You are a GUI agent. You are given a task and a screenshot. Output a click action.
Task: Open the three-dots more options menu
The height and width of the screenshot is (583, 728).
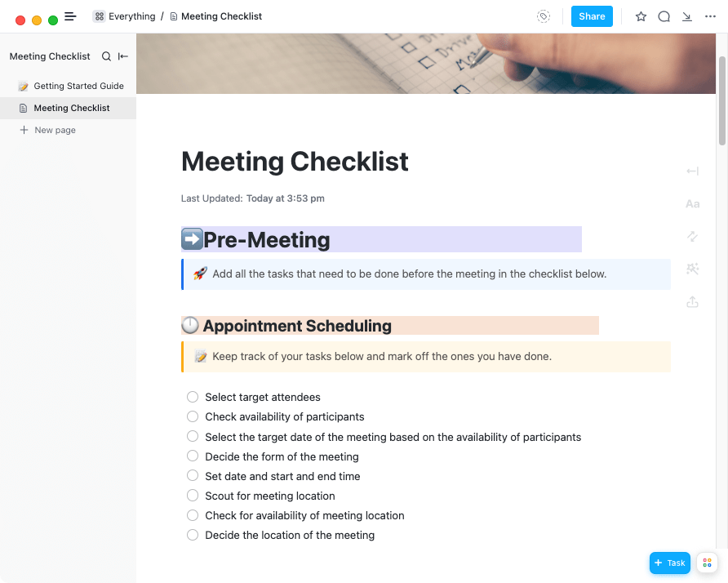coord(710,16)
